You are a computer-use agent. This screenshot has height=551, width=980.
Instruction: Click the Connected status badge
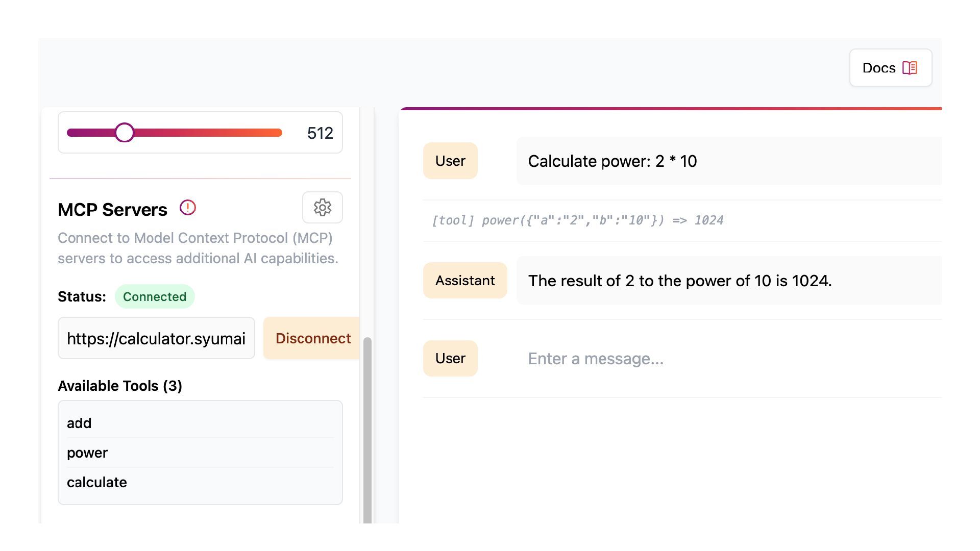tap(155, 296)
